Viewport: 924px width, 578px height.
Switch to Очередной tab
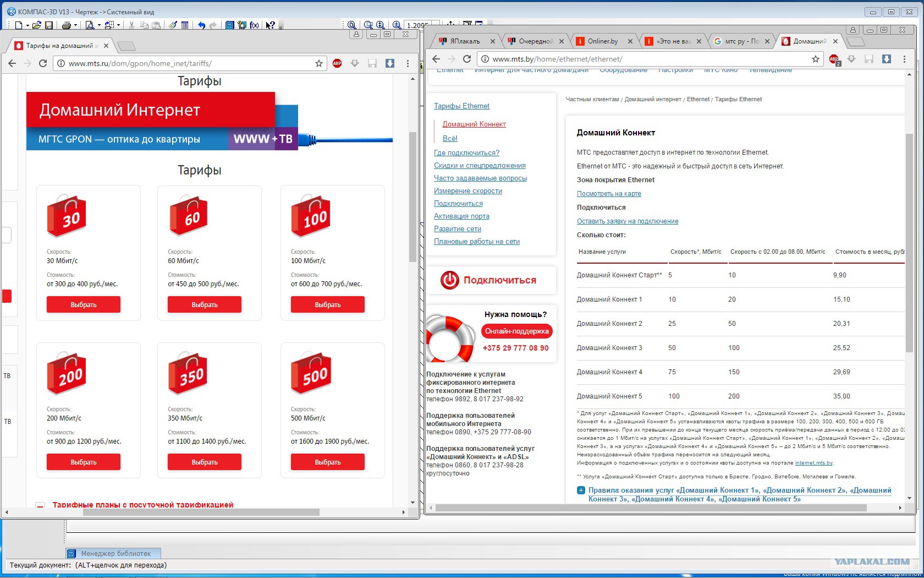click(535, 41)
